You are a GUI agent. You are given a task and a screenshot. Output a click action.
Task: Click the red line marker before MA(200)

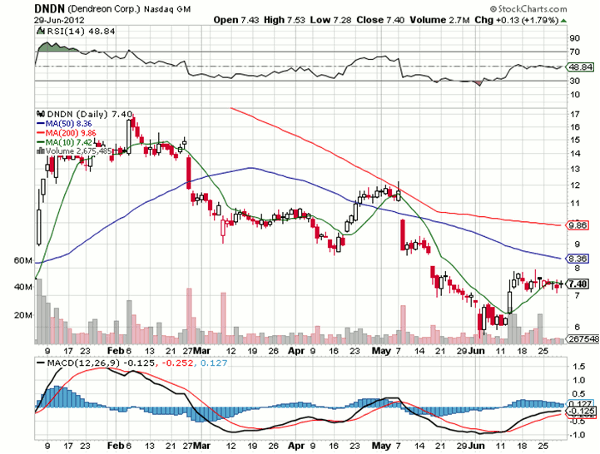[x=41, y=133]
